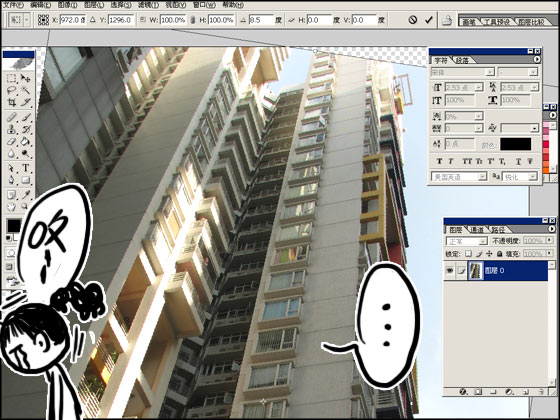
Task: Click the foreground color swatch in toolbox
Action: point(14,226)
